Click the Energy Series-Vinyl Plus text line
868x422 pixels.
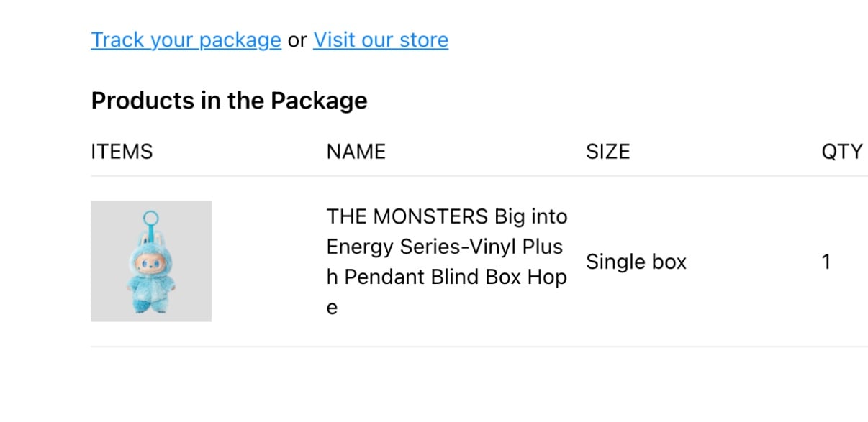[445, 247]
